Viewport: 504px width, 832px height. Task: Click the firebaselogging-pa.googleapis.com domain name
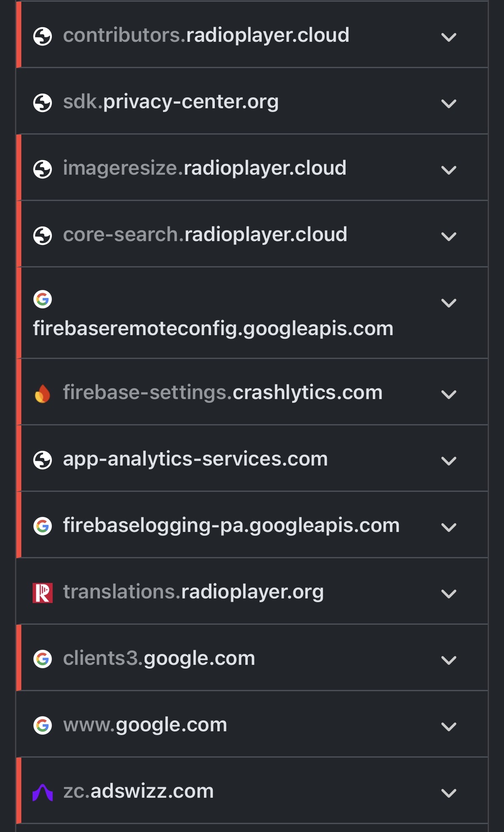(231, 525)
